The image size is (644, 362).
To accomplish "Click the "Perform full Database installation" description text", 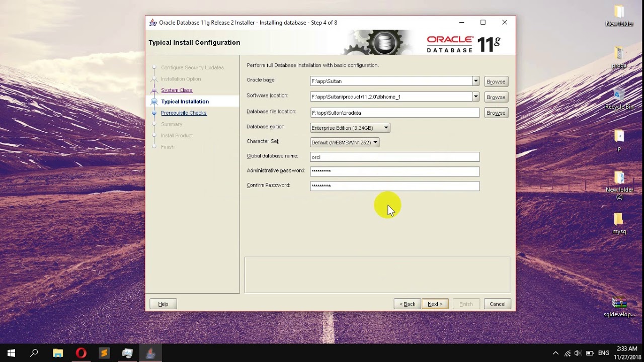I will [x=312, y=65].
